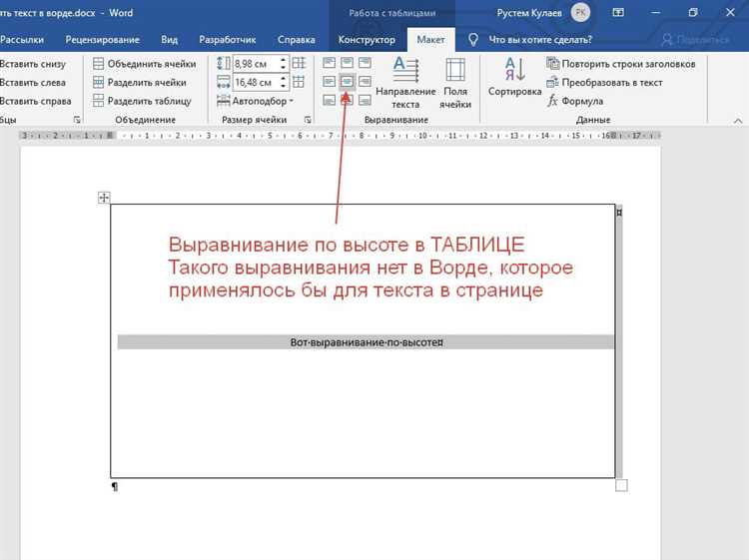
Task: Decrease column width with down spinner
Action: pos(284,86)
